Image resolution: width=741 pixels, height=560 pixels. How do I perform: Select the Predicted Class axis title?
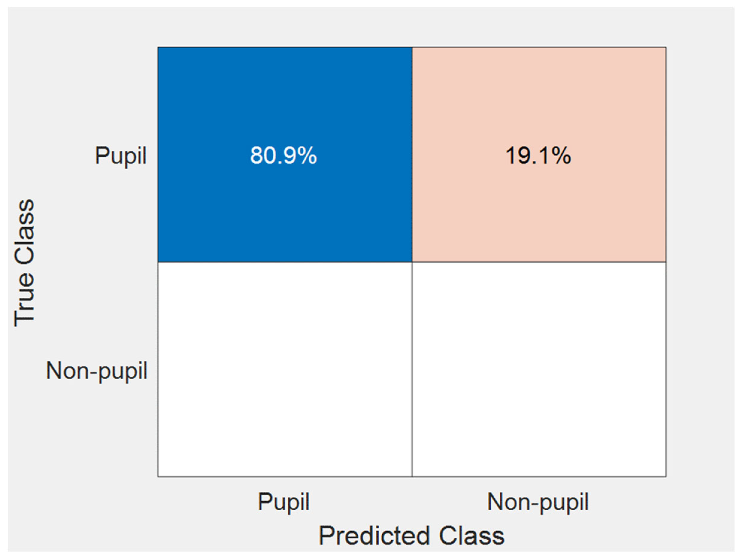(411, 535)
